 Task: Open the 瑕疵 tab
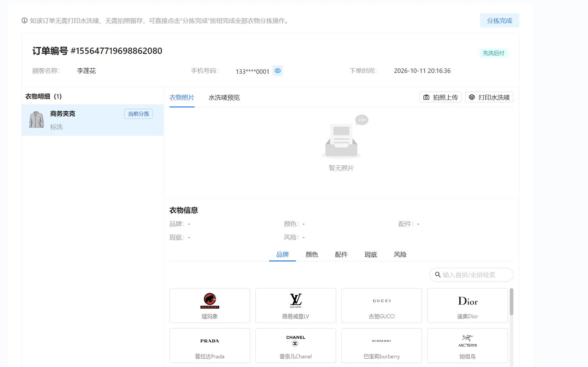[371, 255]
